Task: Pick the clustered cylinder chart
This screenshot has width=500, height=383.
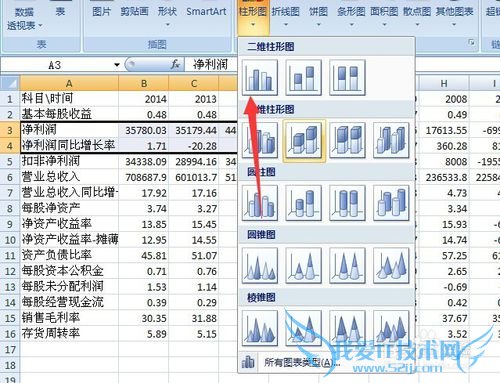Action: coord(260,203)
